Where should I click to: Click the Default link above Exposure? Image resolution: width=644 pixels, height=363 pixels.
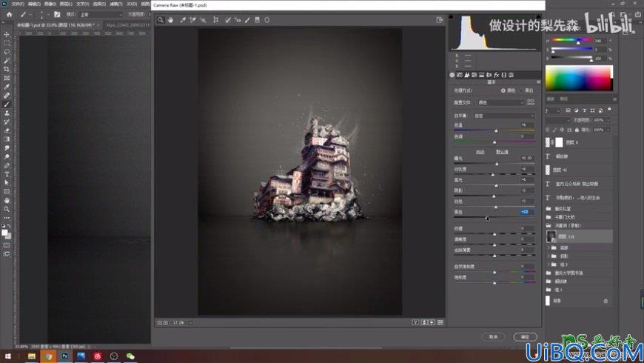click(502, 152)
